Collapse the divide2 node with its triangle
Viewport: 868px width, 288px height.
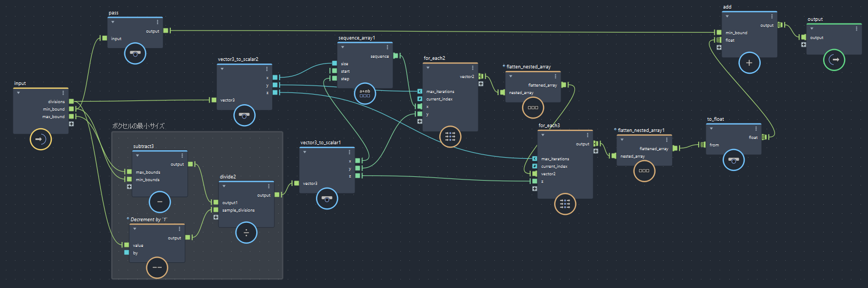(x=224, y=186)
